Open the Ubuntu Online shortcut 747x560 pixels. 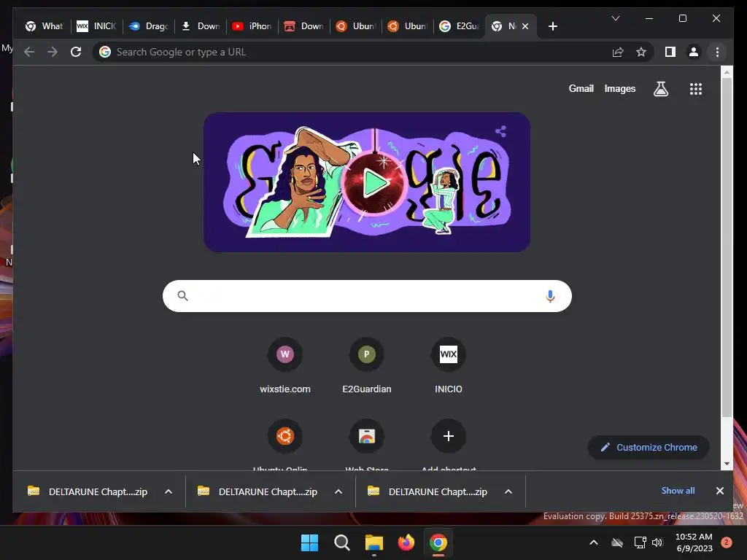285,444
